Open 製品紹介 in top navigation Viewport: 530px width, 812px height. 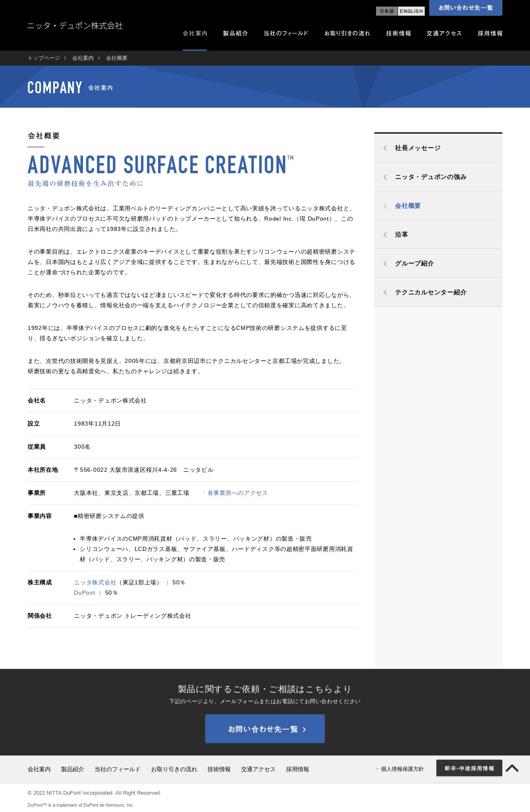[235, 33]
